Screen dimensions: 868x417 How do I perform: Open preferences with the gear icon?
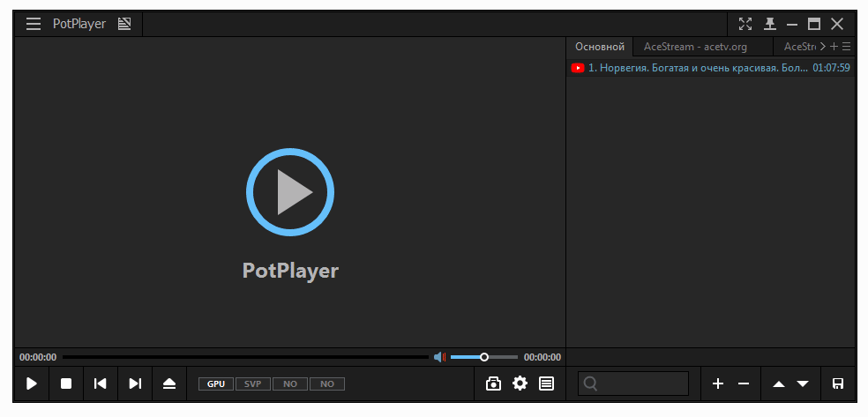[520, 383]
